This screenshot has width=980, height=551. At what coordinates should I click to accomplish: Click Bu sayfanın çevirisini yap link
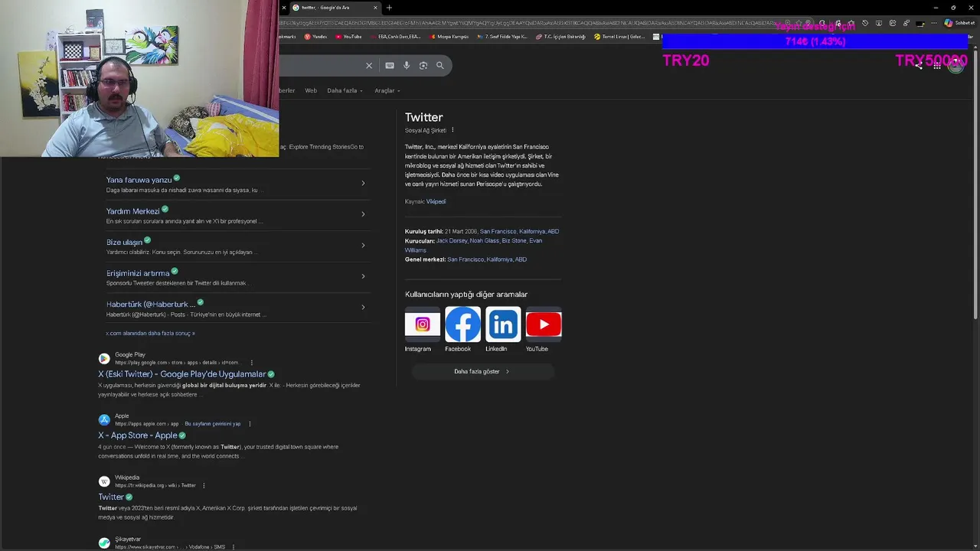[x=213, y=424]
